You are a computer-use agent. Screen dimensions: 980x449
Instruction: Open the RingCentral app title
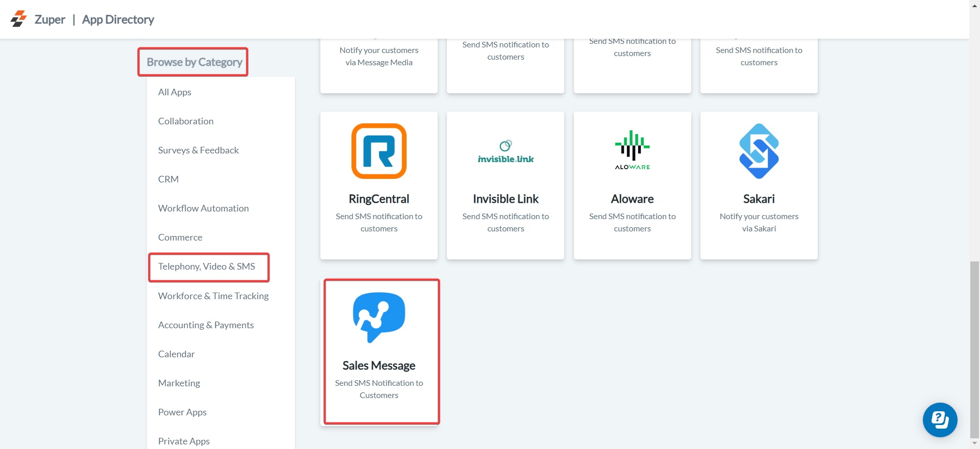click(x=379, y=199)
